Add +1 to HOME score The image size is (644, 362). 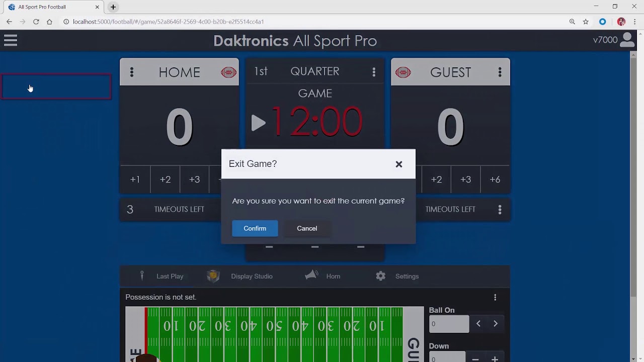[135, 179]
